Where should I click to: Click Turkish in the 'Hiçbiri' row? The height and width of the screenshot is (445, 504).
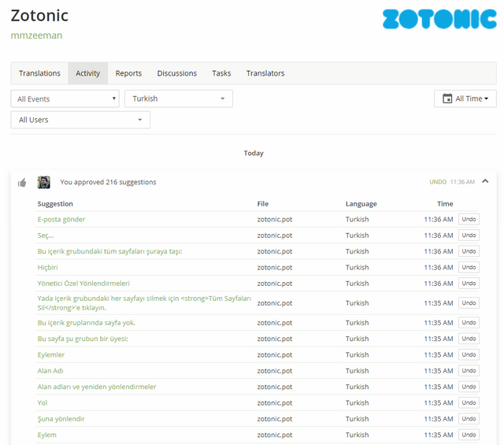click(357, 268)
